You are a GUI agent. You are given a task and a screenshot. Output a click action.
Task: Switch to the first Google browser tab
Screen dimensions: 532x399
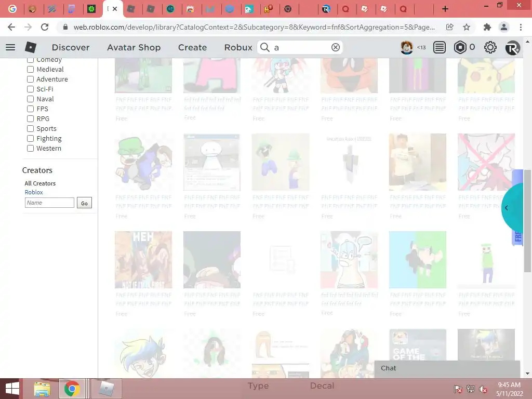(12, 9)
